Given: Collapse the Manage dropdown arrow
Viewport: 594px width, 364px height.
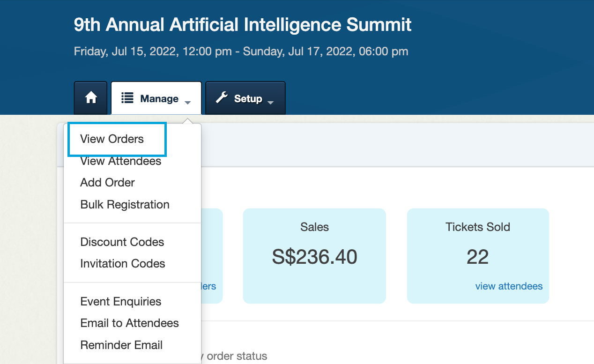Looking at the screenshot, I should point(187,102).
